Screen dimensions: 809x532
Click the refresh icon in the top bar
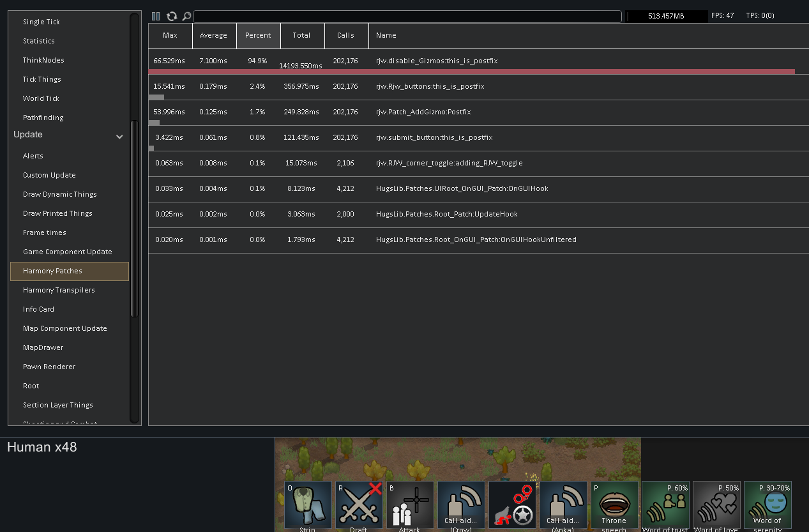click(x=172, y=17)
